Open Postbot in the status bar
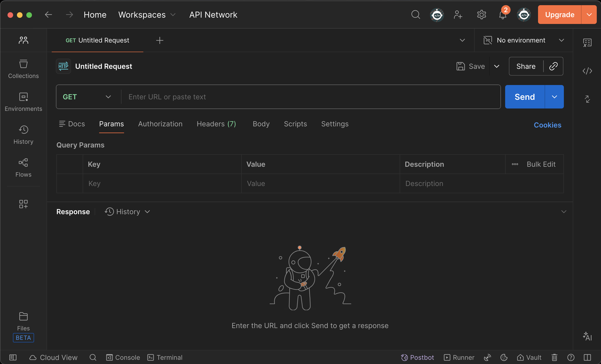 [x=417, y=357]
